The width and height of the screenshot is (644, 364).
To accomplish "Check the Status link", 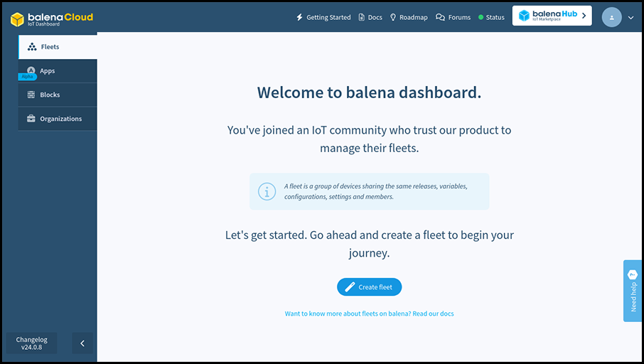I will click(491, 17).
